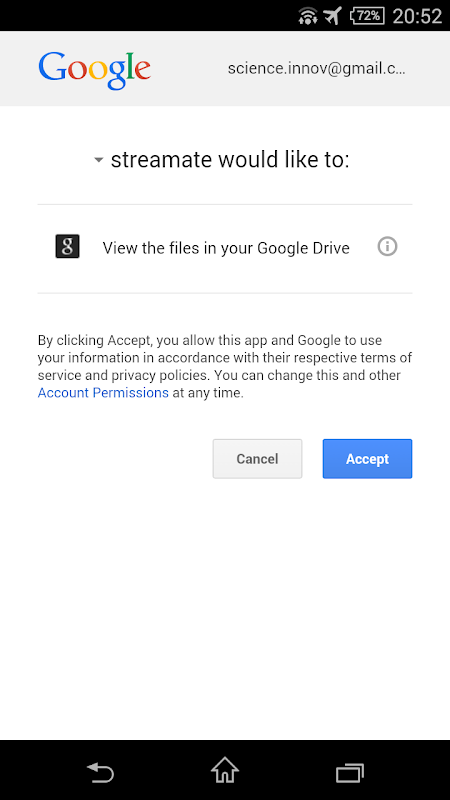Tap the 'By clicking Accept' disclaimer line
The height and width of the screenshot is (800, 450).
(210, 340)
